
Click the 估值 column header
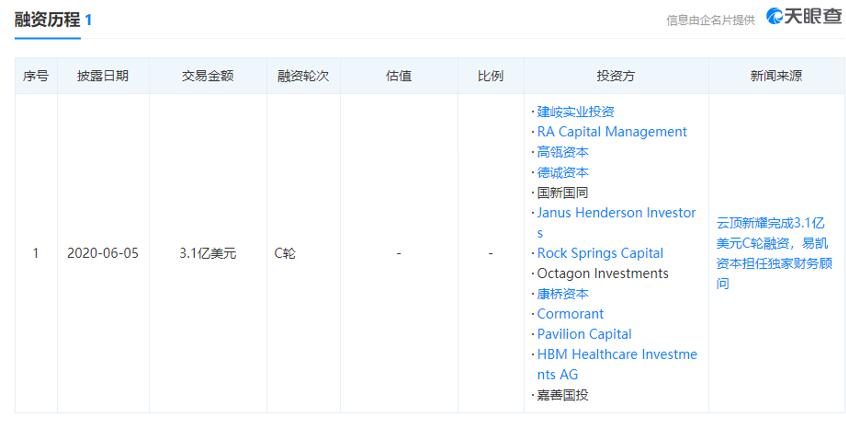[399, 76]
